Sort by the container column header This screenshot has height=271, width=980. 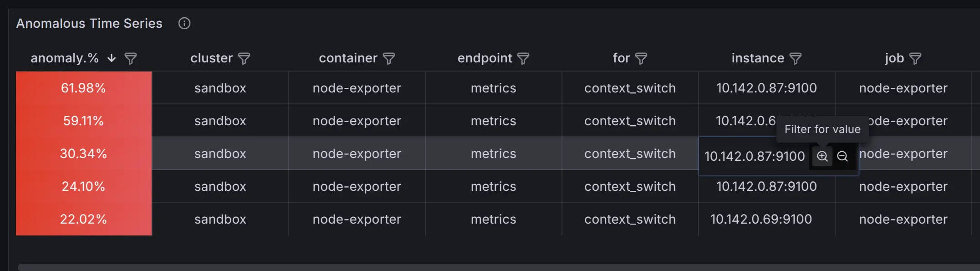coord(348,58)
